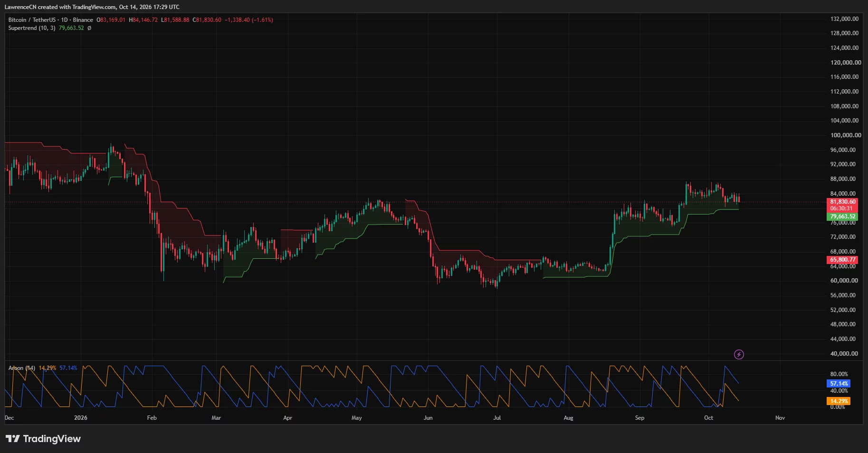868x453 pixels.
Task: Click the high value H84,146.72
Action: 143,20
